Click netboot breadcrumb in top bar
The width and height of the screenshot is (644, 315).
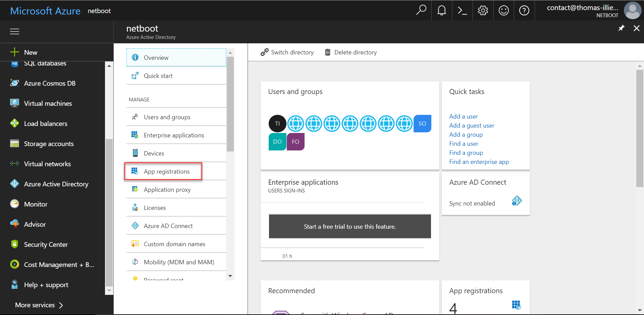(99, 11)
